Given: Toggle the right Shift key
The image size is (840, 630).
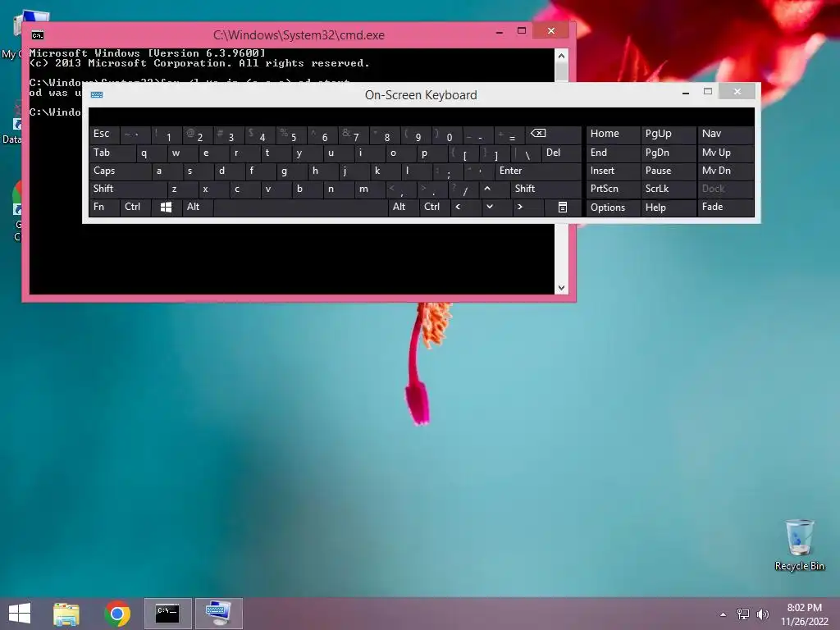Looking at the screenshot, I should [546, 189].
